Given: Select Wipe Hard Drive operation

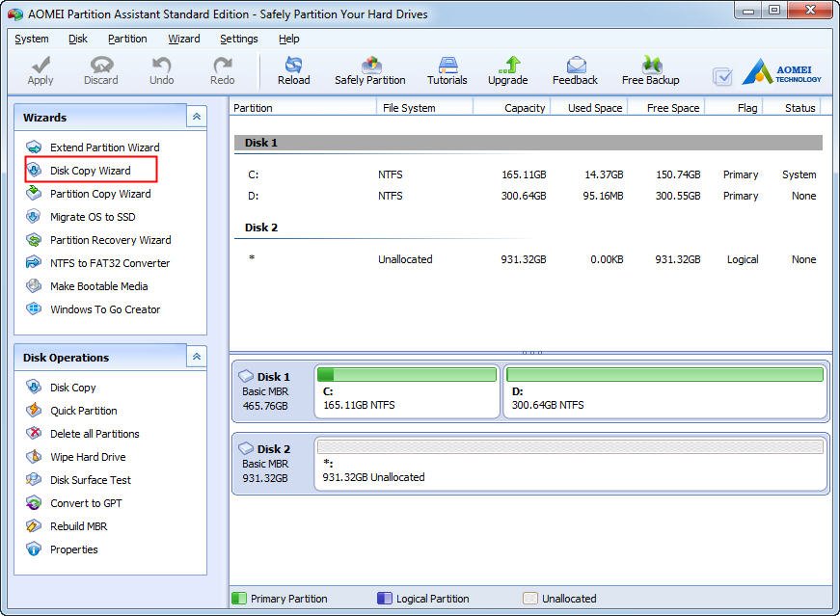Looking at the screenshot, I should (x=88, y=457).
